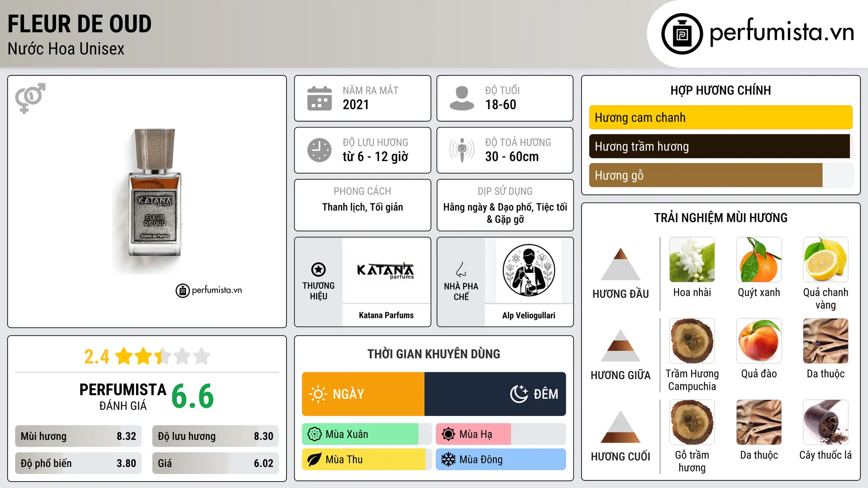This screenshot has height=488, width=868.
Task: Click the unisex gender symbol icon
Action: point(30,98)
